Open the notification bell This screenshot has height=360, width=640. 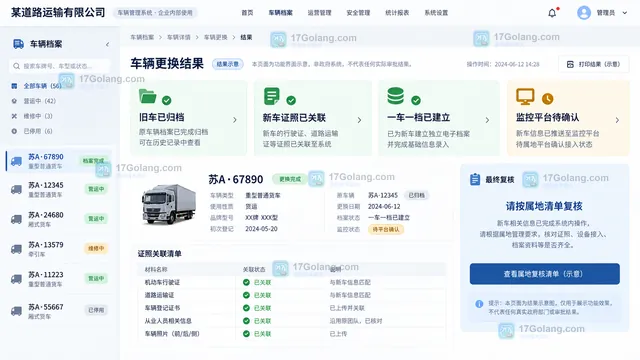click(x=552, y=13)
